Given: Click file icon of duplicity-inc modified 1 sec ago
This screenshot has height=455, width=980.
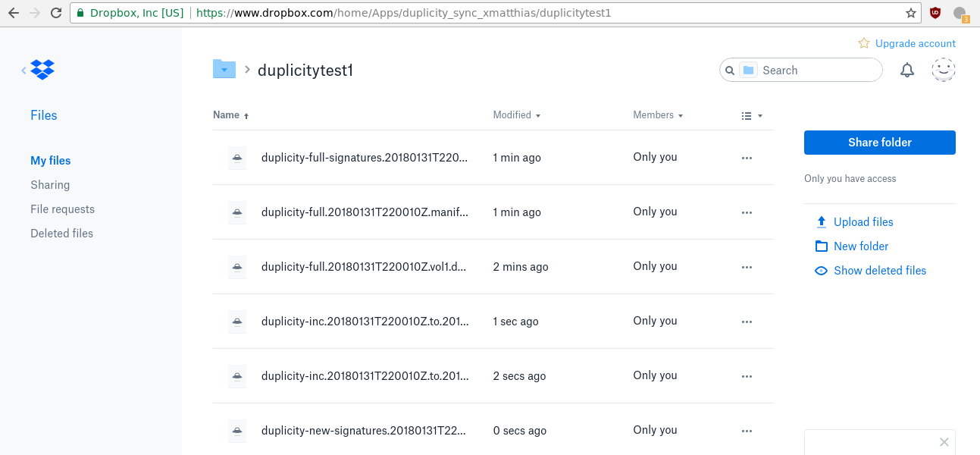Looking at the screenshot, I should pos(237,322).
